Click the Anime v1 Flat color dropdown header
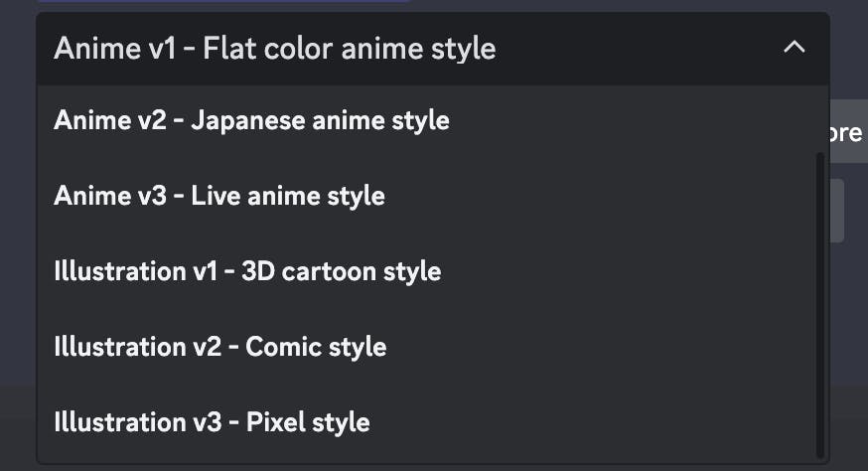The width and height of the screenshot is (868, 471). click(x=275, y=48)
